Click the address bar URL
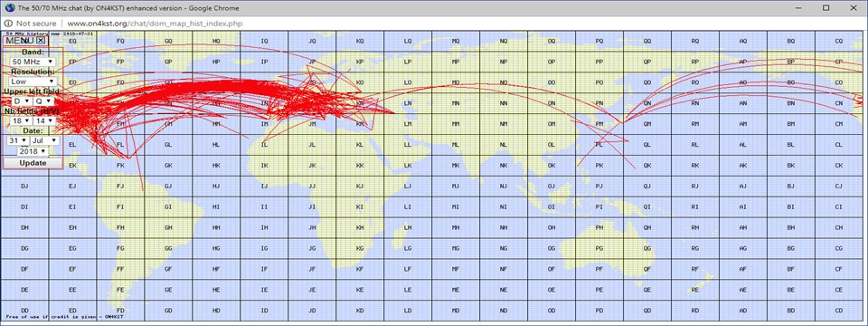The image size is (868, 326). [155, 24]
